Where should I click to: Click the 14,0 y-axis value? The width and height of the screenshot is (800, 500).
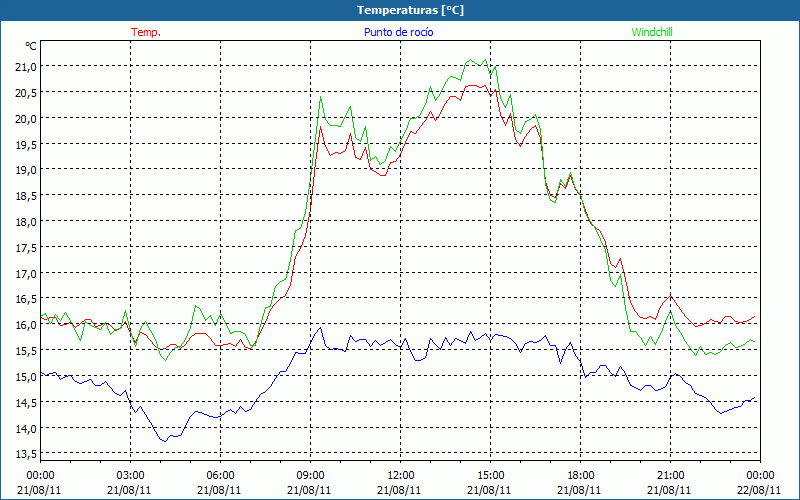point(26,429)
